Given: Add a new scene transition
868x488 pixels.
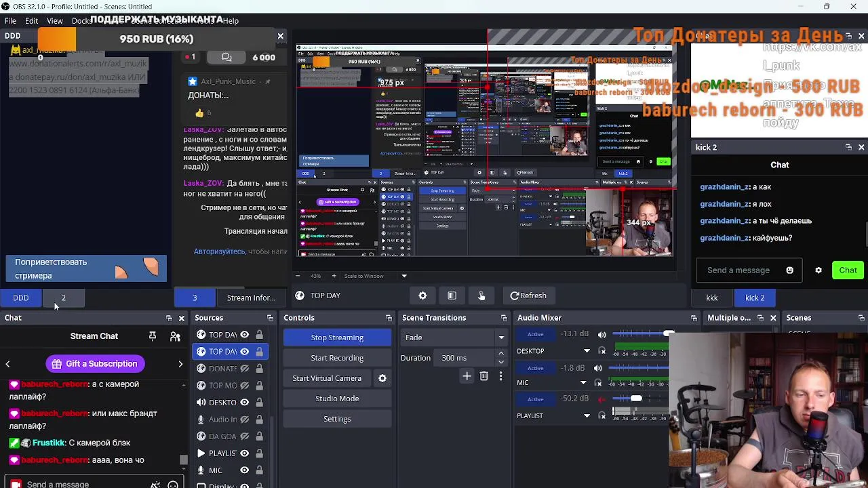Looking at the screenshot, I should click(x=467, y=376).
